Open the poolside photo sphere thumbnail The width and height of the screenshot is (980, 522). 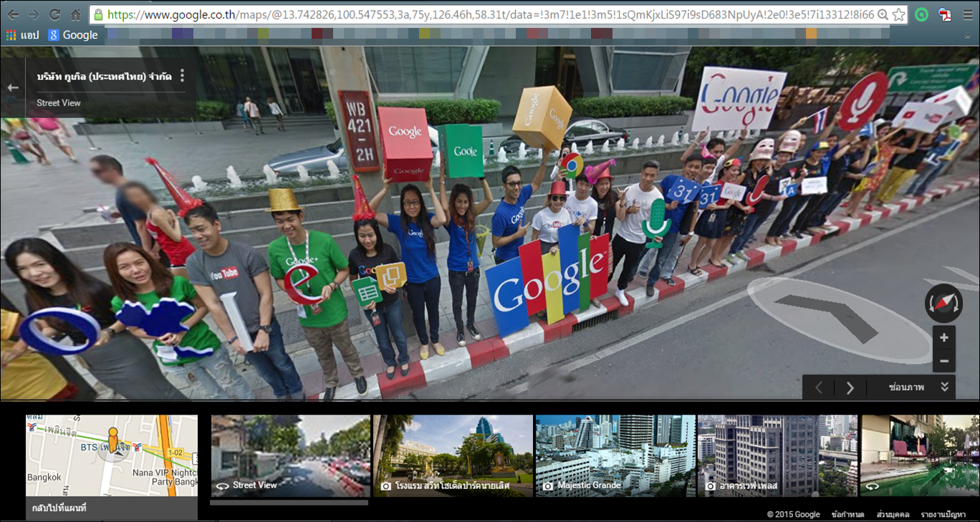pos(919,455)
